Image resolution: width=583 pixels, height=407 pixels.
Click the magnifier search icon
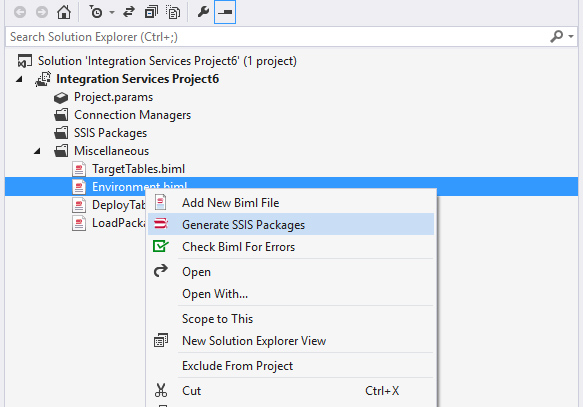(x=557, y=36)
